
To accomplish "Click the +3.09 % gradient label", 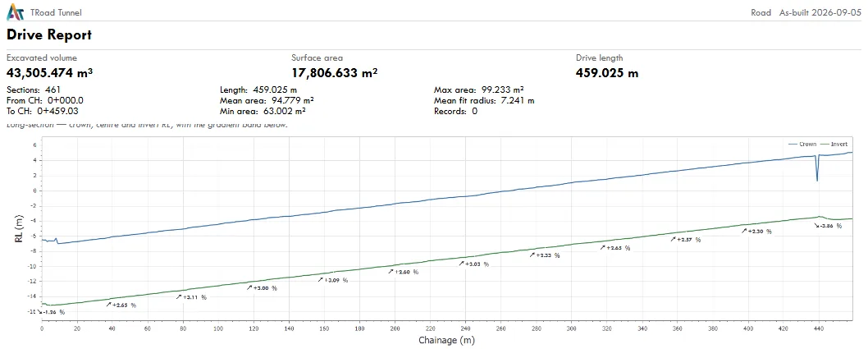I will (x=333, y=280).
